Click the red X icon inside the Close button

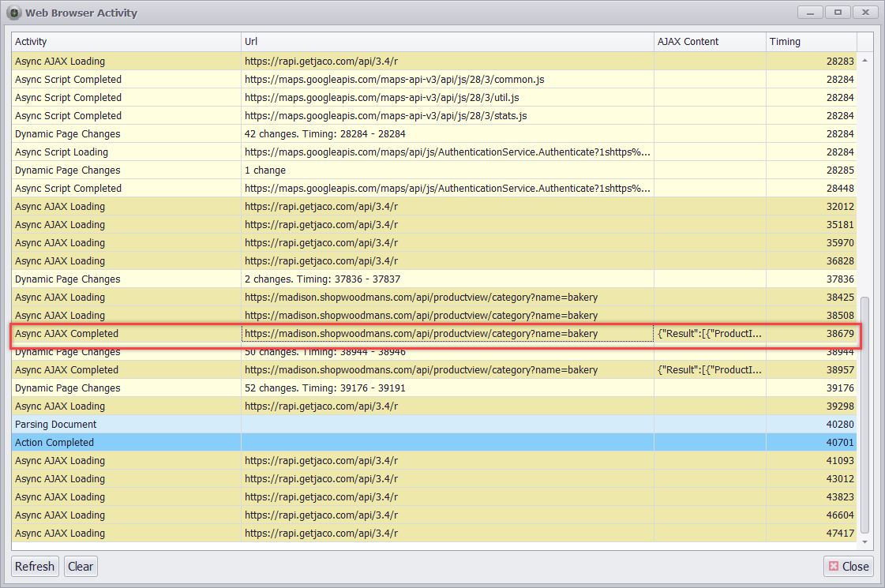[834, 566]
